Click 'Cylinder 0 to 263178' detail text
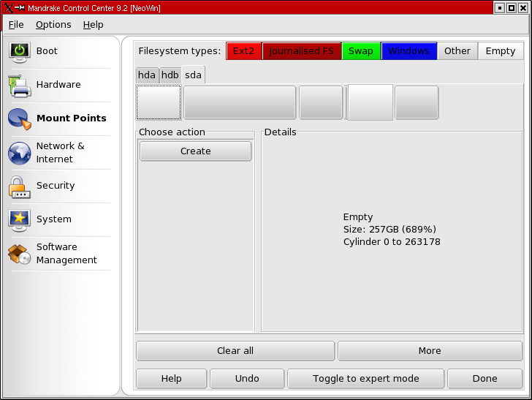The width and height of the screenshot is (532, 400). point(392,242)
